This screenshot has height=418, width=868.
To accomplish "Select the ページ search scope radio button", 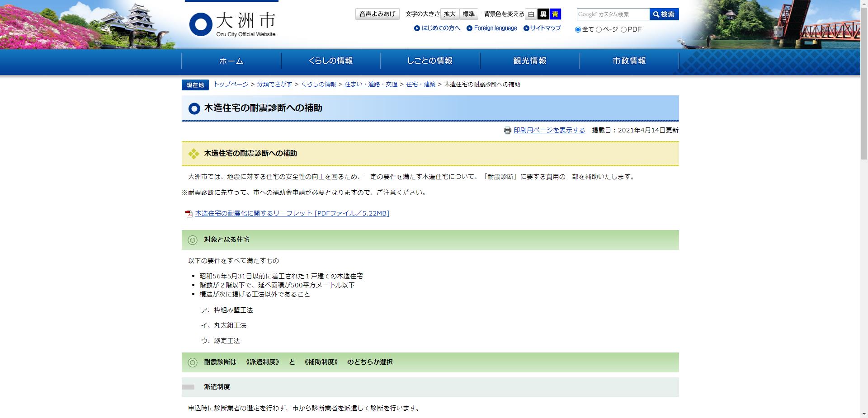I will pyautogui.click(x=598, y=29).
